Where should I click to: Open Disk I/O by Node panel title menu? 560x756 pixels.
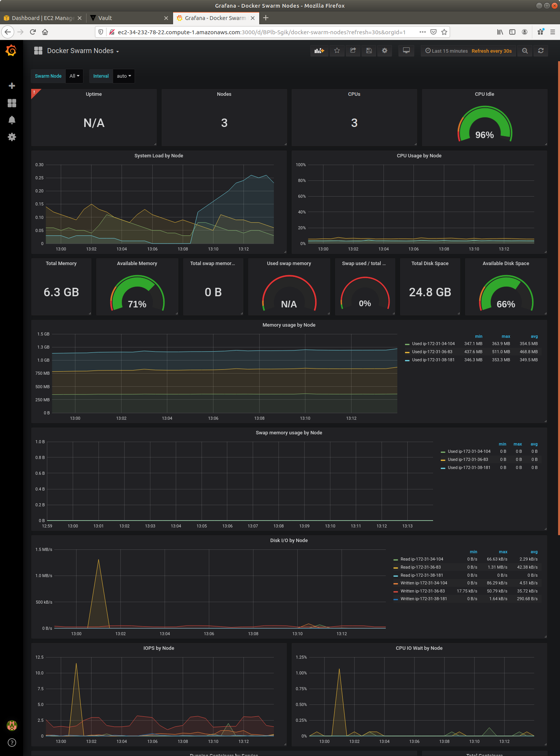[289, 541]
